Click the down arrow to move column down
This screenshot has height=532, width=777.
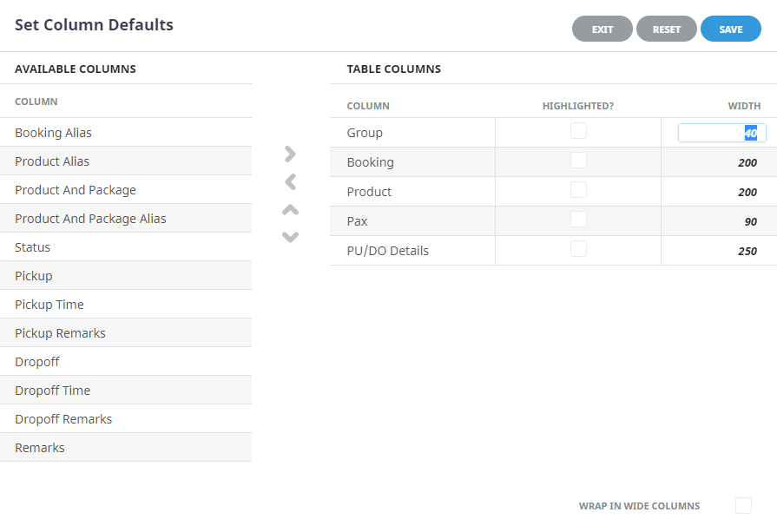(290, 237)
